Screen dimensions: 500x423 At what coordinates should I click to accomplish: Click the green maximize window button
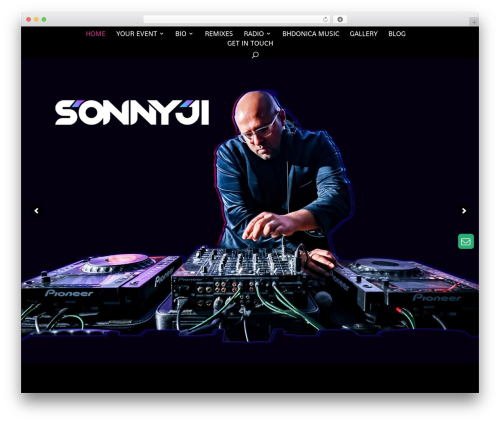pyautogui.click(x=44, y=19)
